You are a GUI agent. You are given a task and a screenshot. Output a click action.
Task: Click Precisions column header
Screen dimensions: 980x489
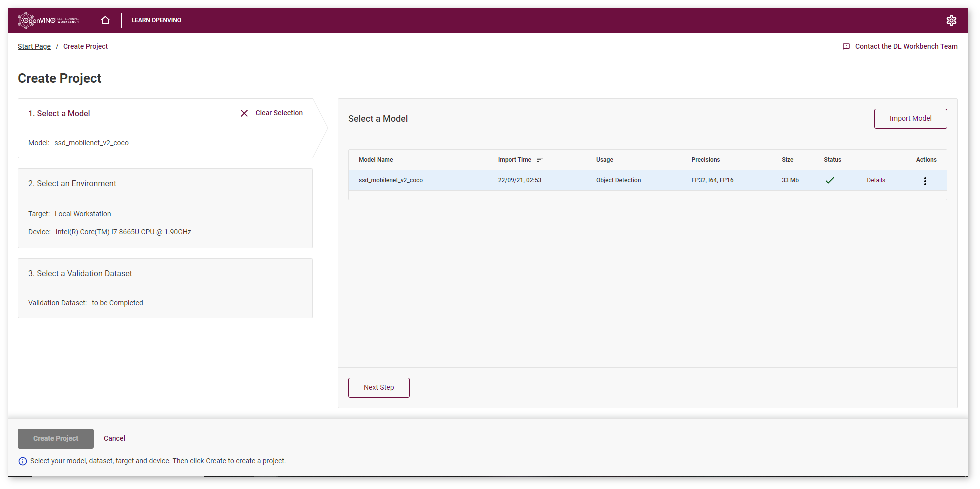[x=705, y=160]
